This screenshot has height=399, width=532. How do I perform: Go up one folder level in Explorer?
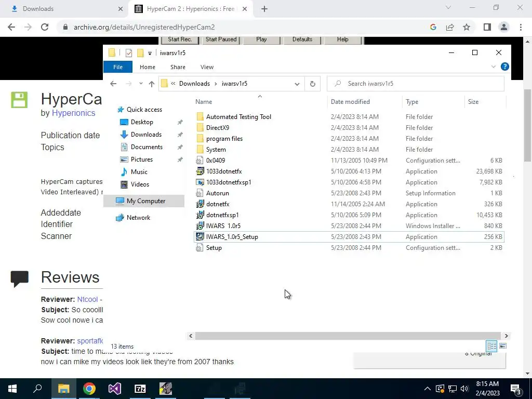[x=151, y=84]
